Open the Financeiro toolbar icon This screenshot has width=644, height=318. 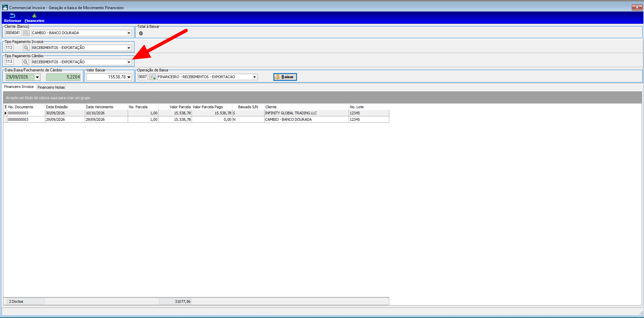[x=34, y=18]
